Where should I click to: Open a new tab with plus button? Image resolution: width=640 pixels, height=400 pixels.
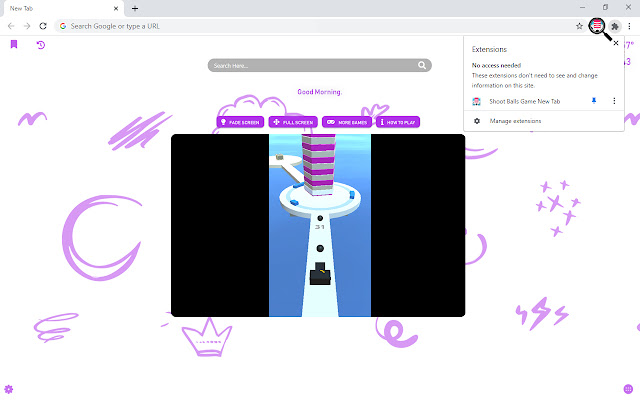pos(135,8)
